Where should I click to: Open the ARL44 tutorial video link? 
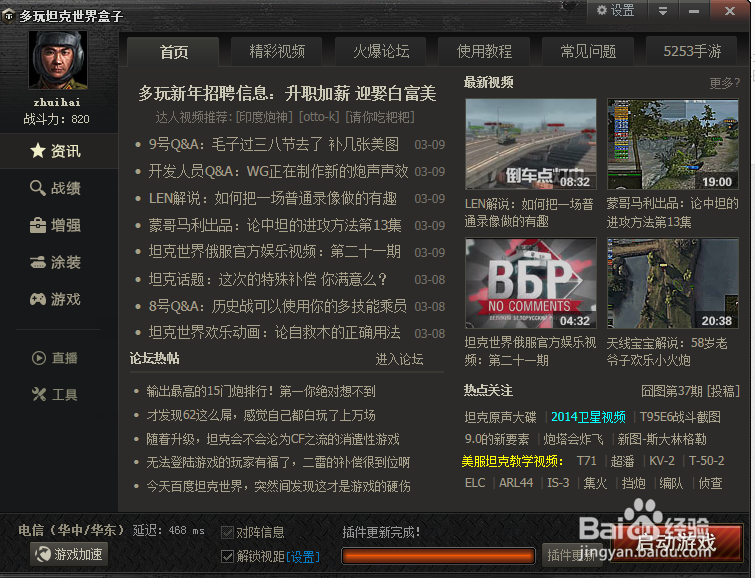click(x=516, y=483)
